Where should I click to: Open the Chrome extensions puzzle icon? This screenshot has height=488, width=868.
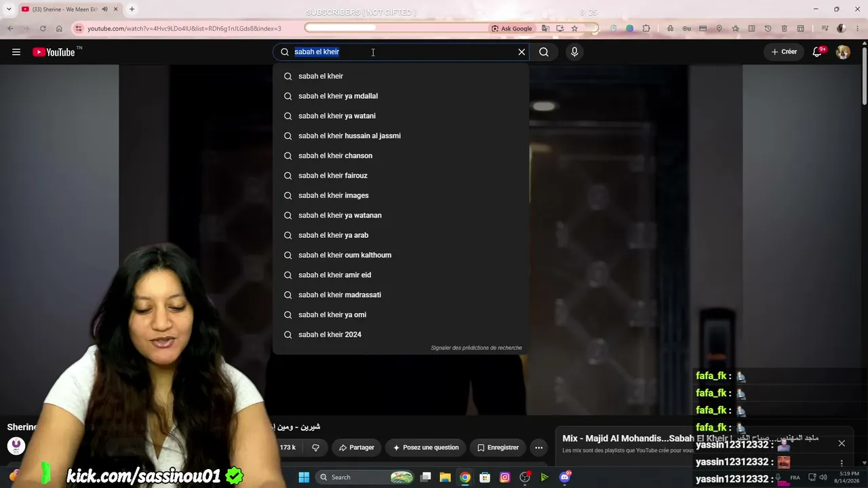click(646, 28)
